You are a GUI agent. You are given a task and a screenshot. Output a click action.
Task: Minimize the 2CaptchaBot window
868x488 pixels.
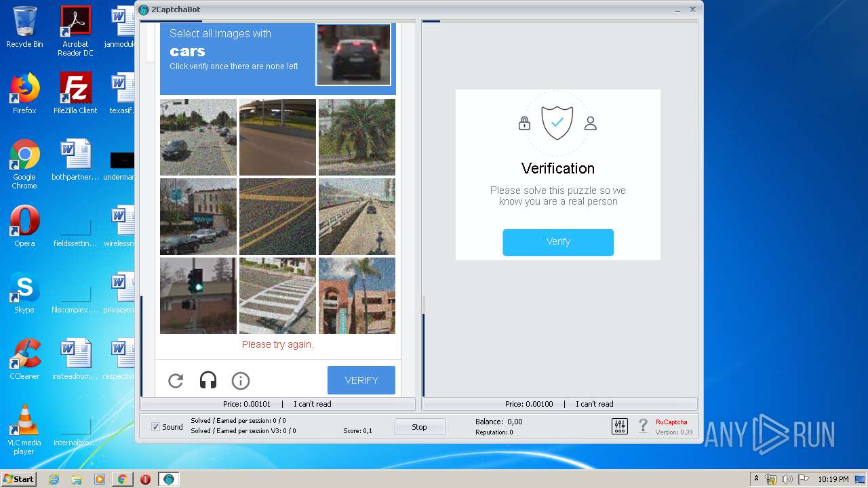(x=678, y=9)
